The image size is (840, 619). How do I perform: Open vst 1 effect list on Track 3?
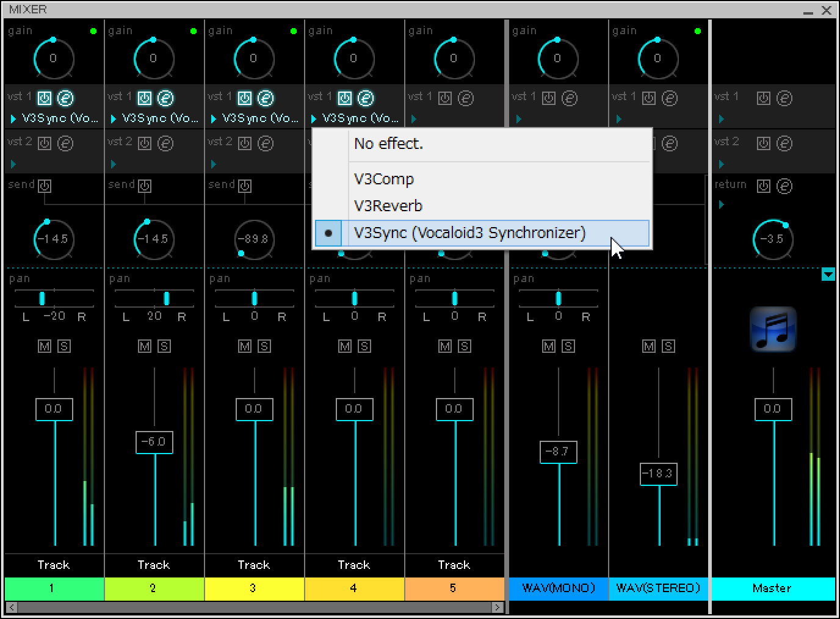point(214,119)
